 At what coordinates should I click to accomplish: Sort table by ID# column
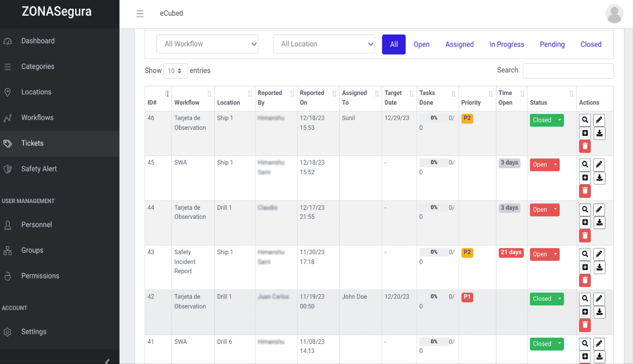coord(158,98)
